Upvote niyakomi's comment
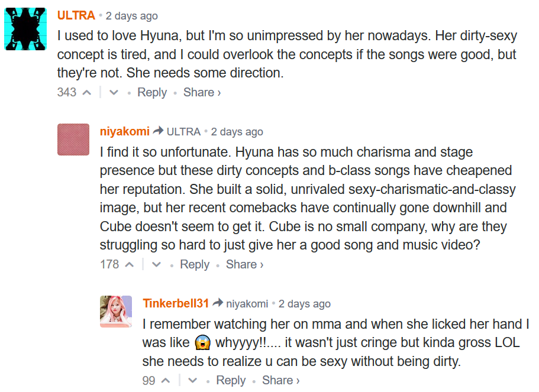The width and height of the screenshot is (539, 392). [x=130, y=265]
